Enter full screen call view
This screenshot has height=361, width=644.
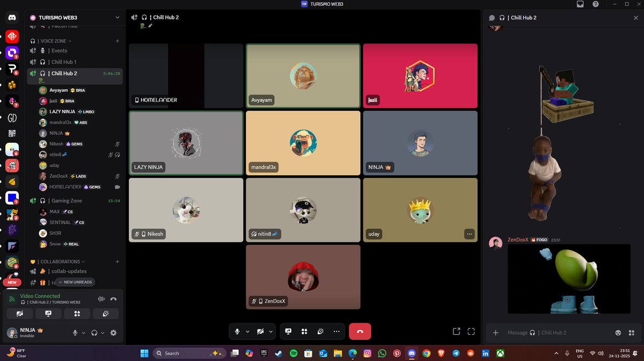[471, 331]
